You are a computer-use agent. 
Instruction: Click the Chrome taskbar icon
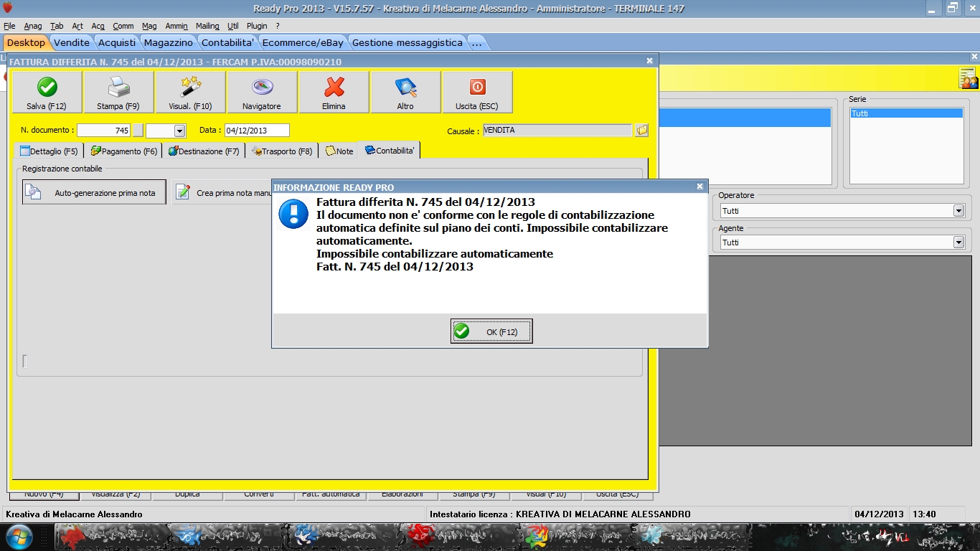(x=537, y=537)
